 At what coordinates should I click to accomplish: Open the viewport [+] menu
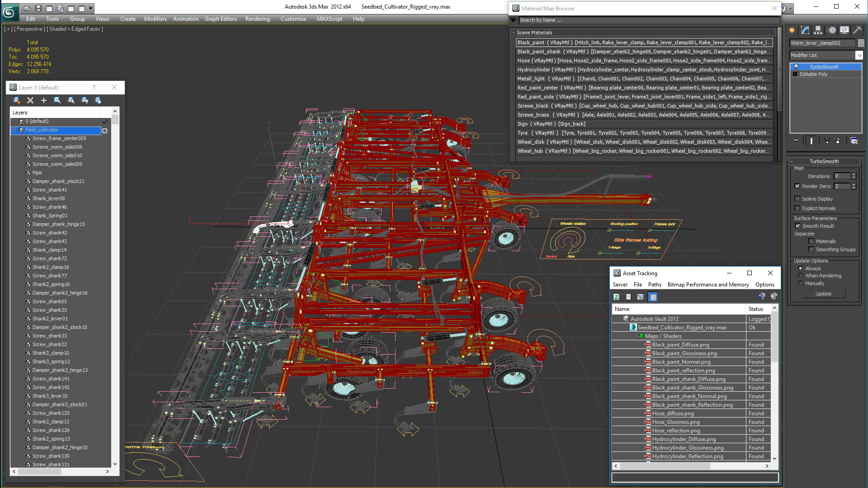coord(8,29)
